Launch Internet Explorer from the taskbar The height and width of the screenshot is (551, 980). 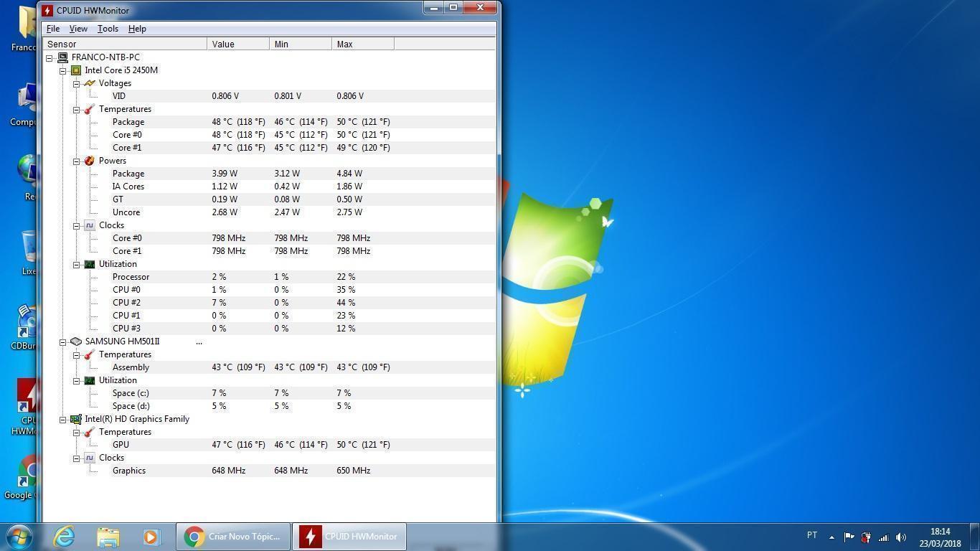pos(64,537)
